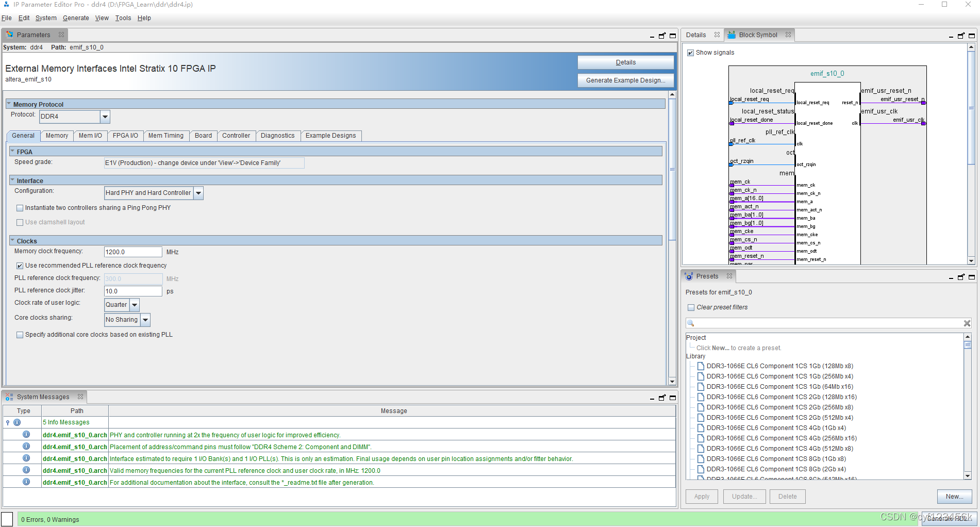Image resolution: width=980 pixels, height=527 pixels.
Task: Click the magnifier icon in preset search
Action: (691, 323)
